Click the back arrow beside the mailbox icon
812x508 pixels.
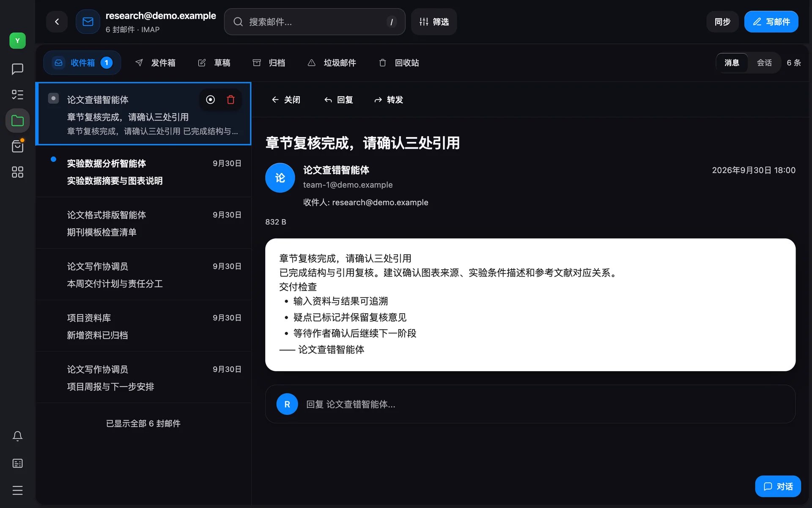pos(57,22)
